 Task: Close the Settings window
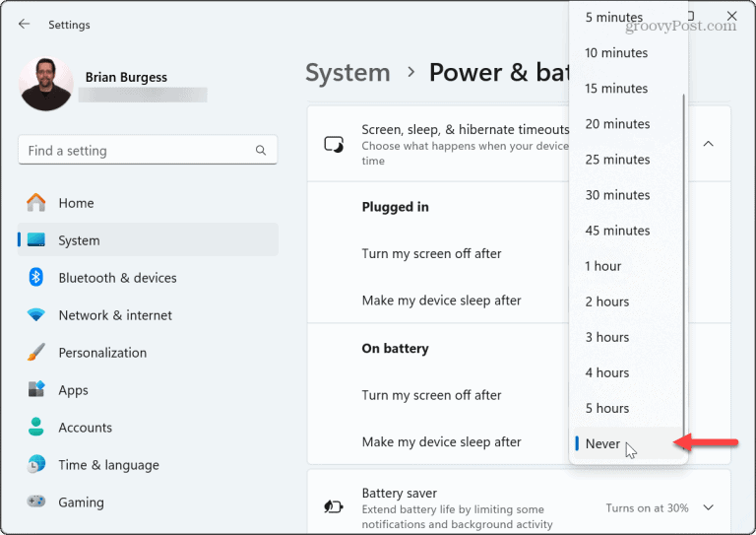pos(732,16)
